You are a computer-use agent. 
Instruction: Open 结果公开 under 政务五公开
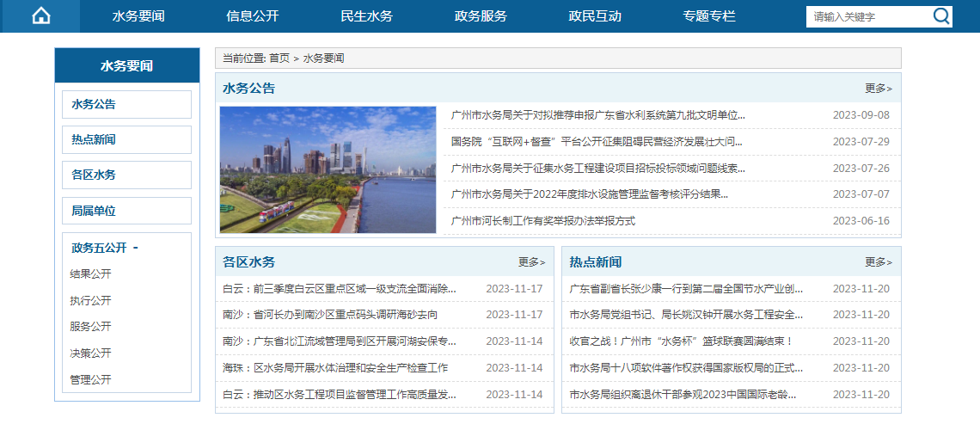coord(90,274)
